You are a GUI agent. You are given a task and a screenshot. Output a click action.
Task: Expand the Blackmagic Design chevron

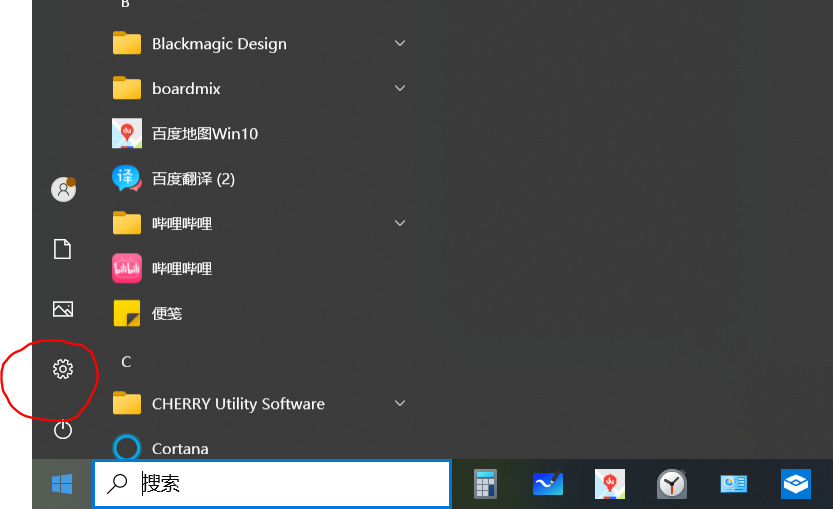tap(400, 43)
